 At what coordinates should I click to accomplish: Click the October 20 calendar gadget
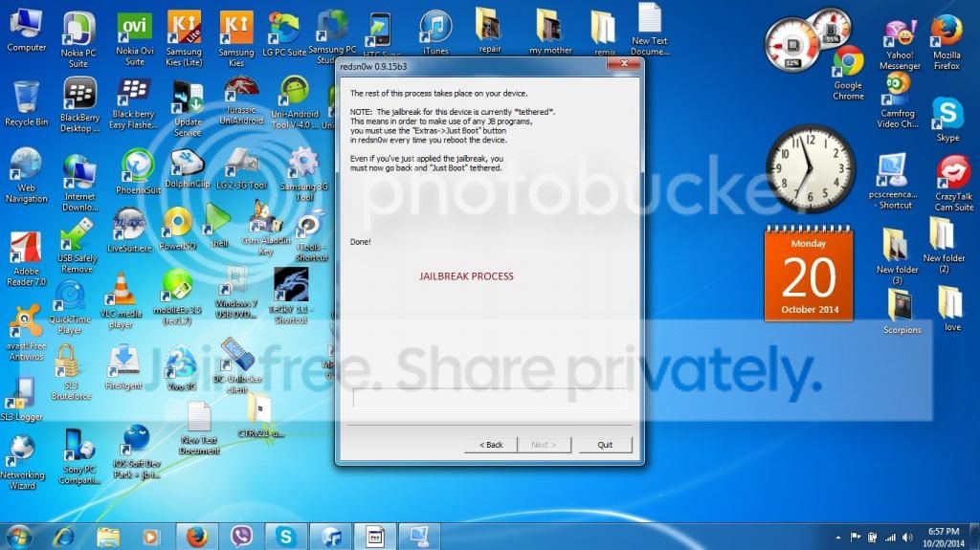tap(808, 273)
